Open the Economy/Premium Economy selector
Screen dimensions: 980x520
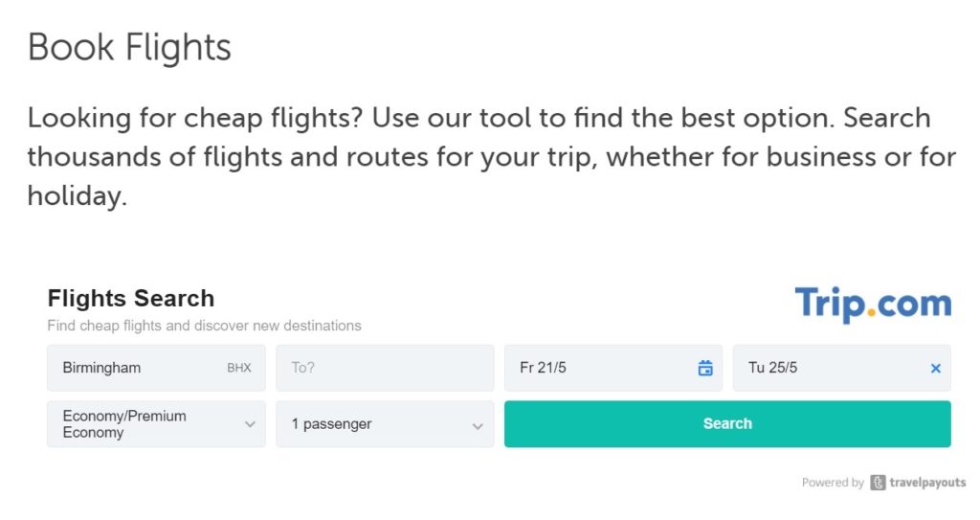click(x=156, y=424)
